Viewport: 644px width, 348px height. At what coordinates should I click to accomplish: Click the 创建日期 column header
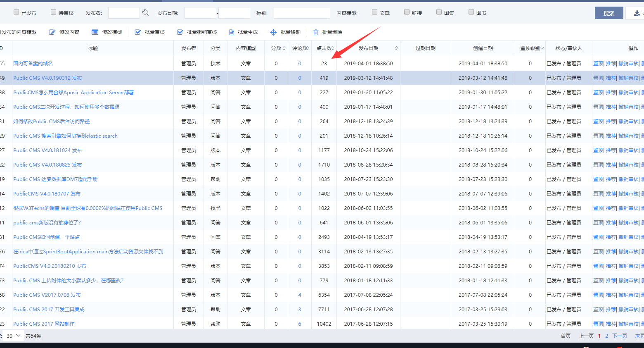click(x=483, y=48)
